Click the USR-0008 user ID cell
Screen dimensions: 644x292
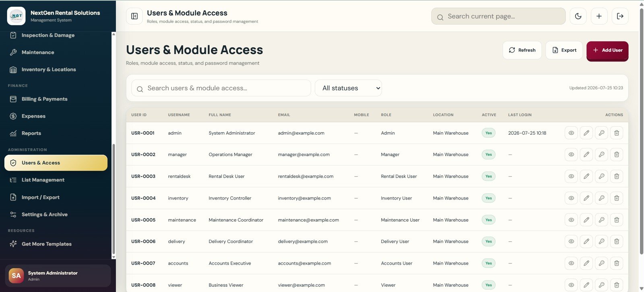click(143, 285)
